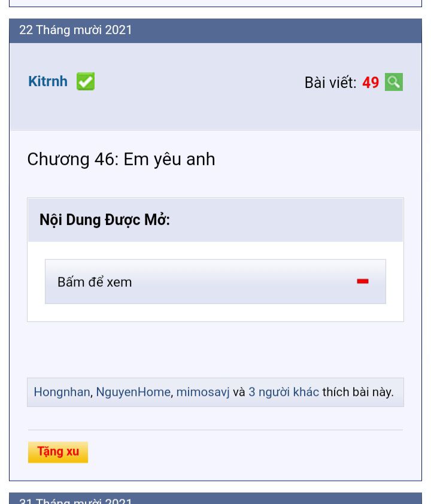Click the "Nội Dung Được Mở:" header
The height and width of the screenshot is (504, 431).
click(x=105, y=220)
